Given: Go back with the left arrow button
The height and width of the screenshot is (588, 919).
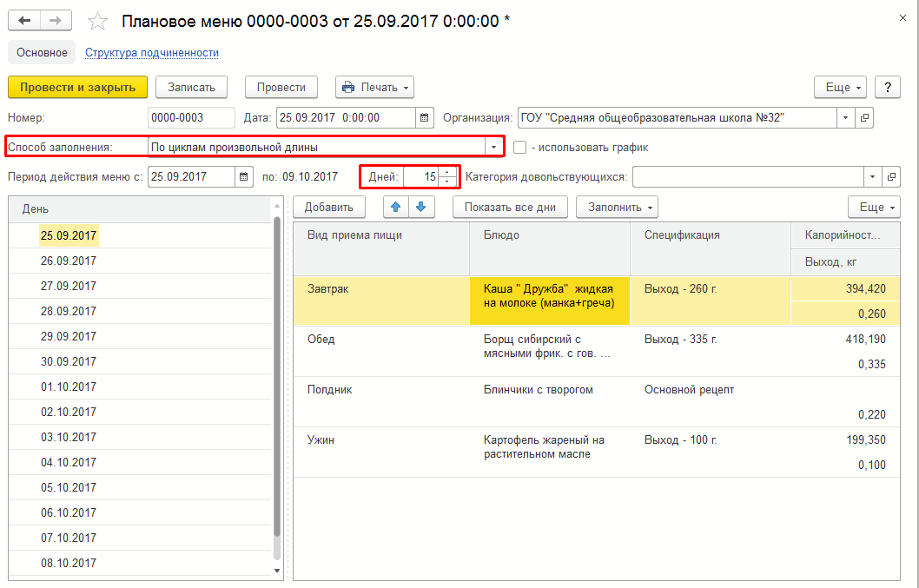Looking at the screenshot, I should click(x=24, y=21).
